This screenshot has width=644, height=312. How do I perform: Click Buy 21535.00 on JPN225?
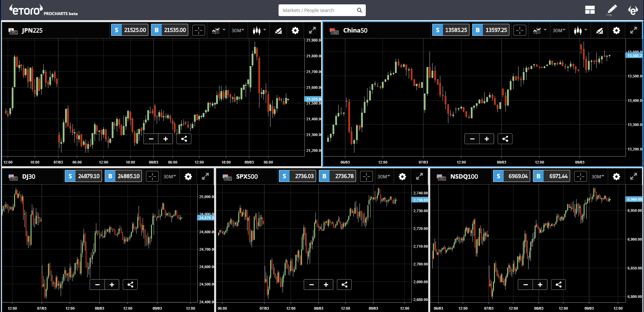click(169, 30)
